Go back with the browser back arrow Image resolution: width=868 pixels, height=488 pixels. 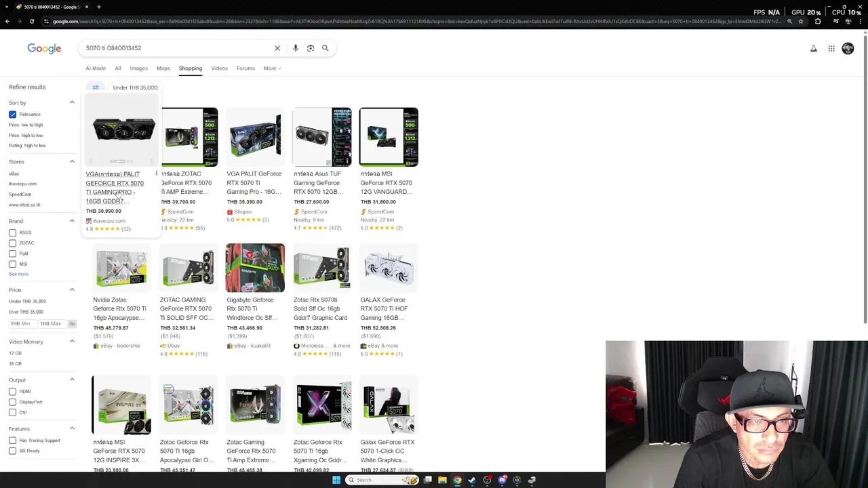[7, 22]
